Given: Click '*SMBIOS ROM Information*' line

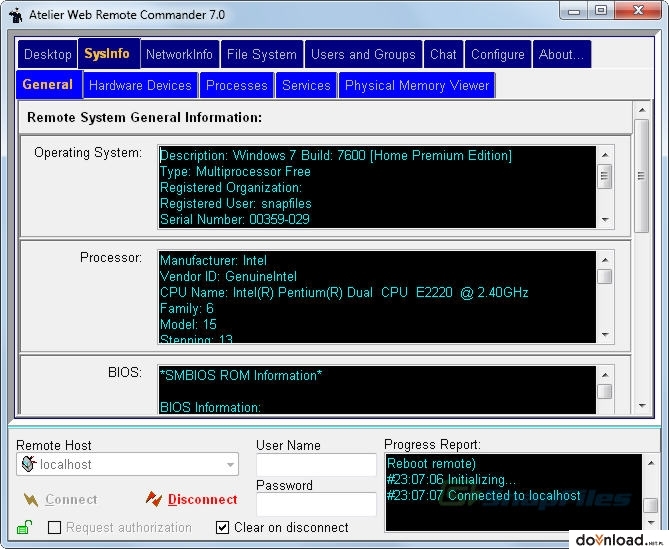Looking at the screenshot, I should click(x=241, y=375).
